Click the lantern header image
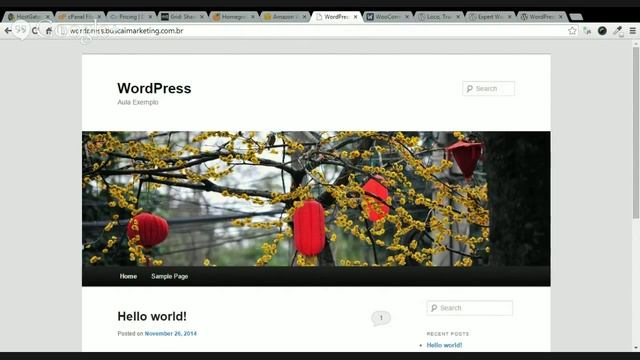This screenshot has height=360, width=640. pyautogui.click(x=316, y=199)
